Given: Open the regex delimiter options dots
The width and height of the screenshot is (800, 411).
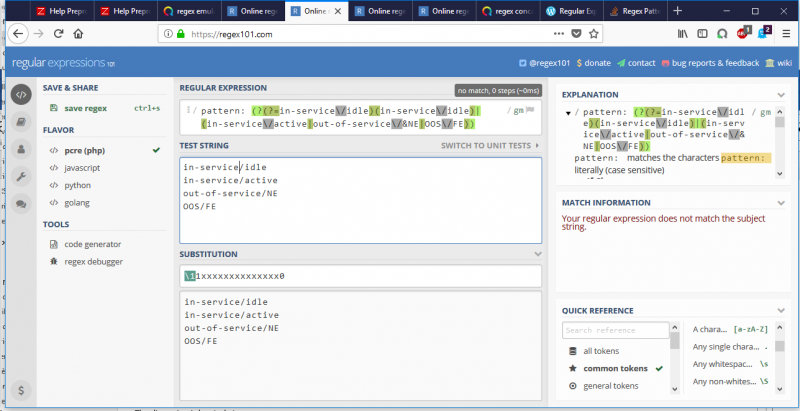Looking at the screenshot, I should pyautogui.click(x=188, y=110).
